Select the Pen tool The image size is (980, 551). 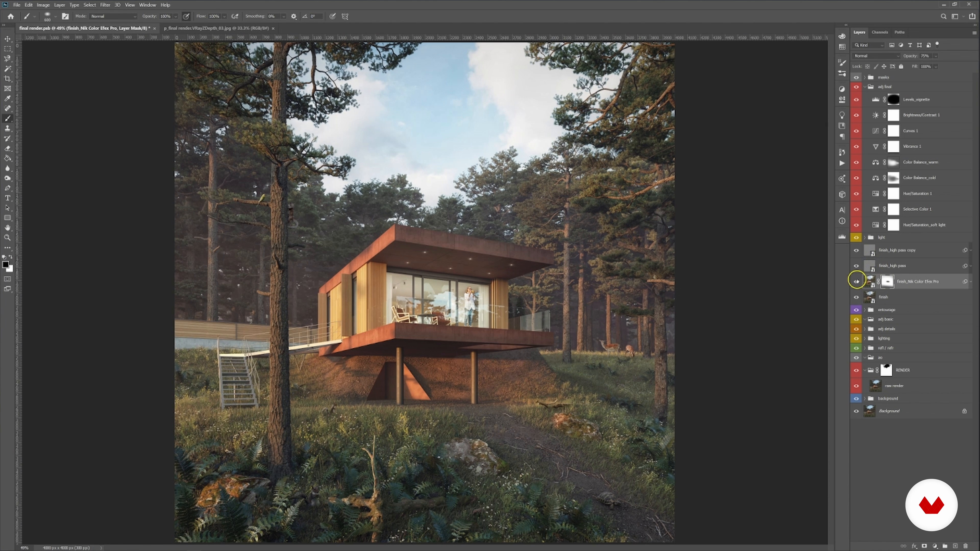pos(7,188)
